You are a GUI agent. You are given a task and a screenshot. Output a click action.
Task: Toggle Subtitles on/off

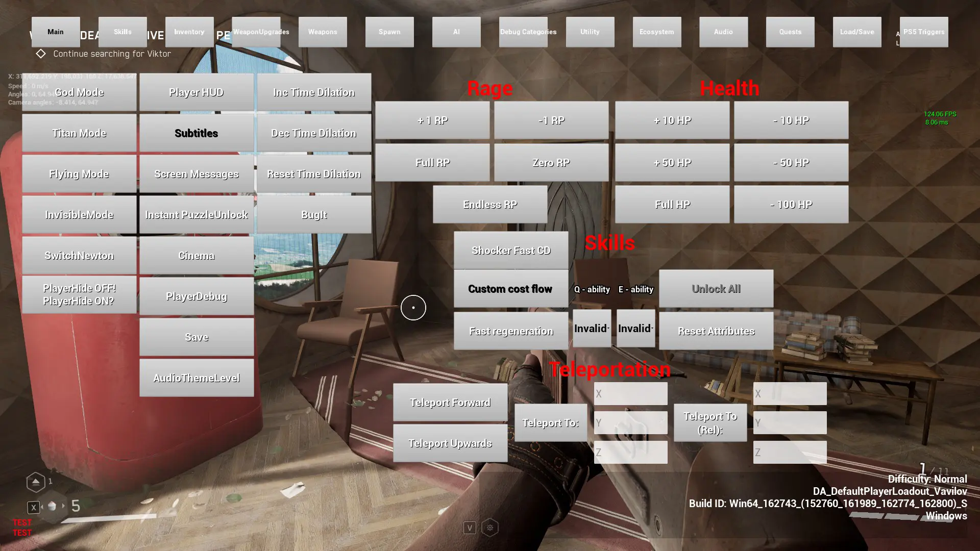coord(196,133)
